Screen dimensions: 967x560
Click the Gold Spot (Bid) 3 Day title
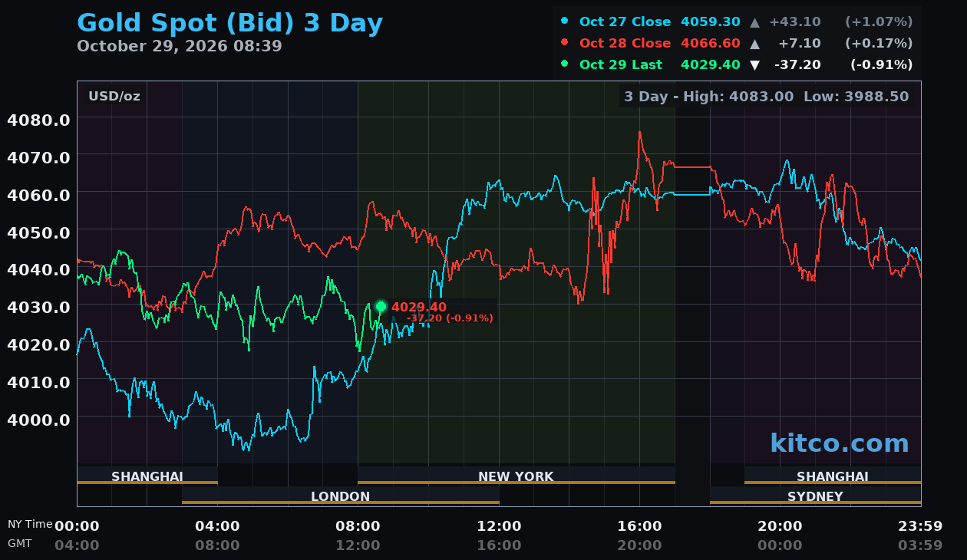click(229, 24)
